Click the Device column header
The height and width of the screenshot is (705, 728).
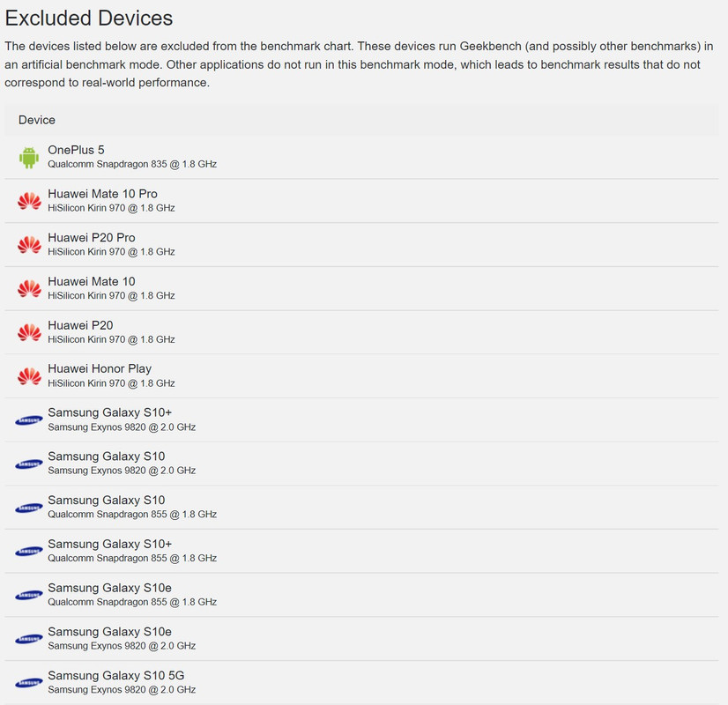[x=37, y=120]
